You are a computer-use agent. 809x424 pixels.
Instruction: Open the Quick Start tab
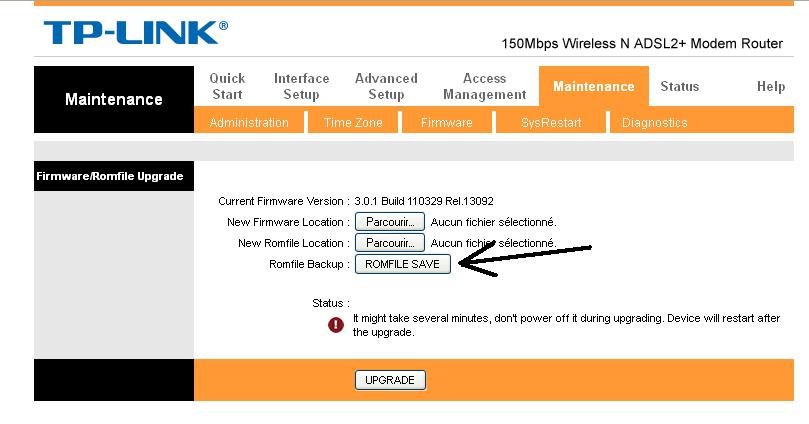point(227,86)
